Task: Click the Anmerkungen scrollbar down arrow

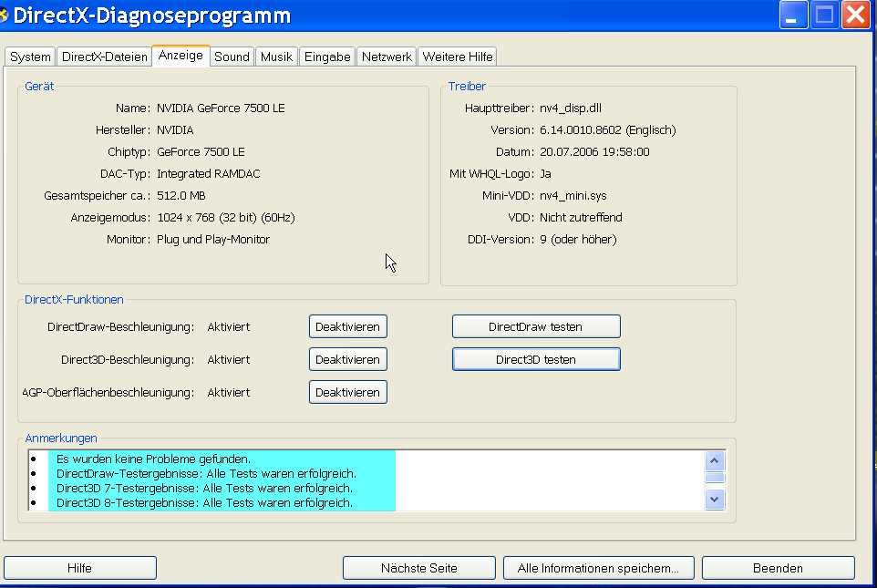Action: 715,499
